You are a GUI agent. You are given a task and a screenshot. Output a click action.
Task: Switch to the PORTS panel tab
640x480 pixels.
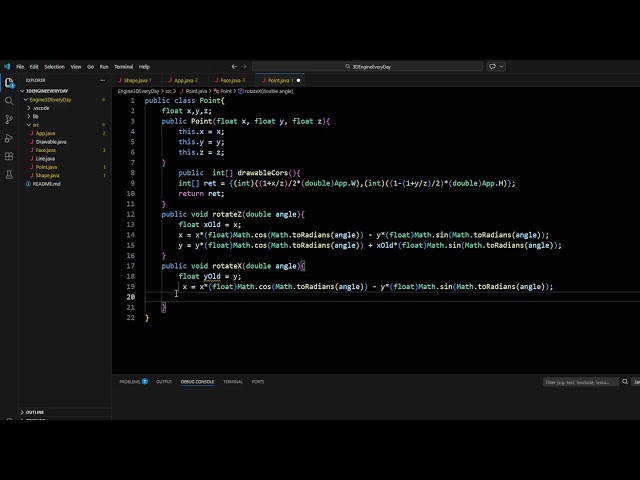click(258, 382)
